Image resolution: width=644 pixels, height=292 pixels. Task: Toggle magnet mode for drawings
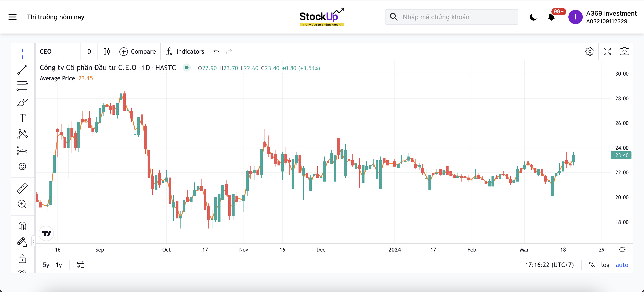22,226
